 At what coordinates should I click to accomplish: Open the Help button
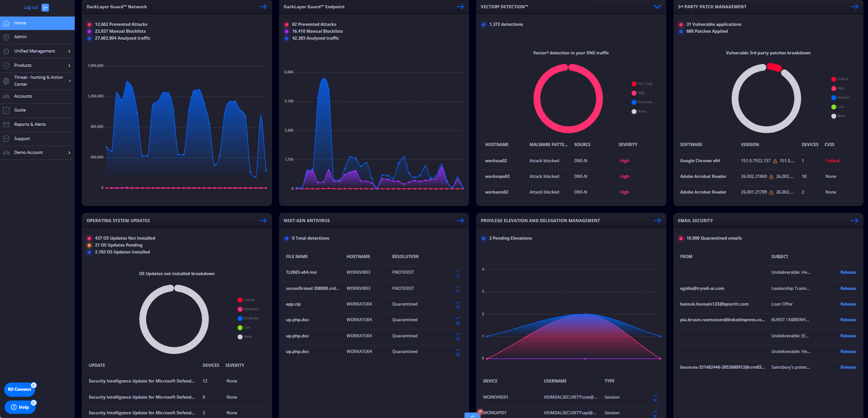click(20, 407)
